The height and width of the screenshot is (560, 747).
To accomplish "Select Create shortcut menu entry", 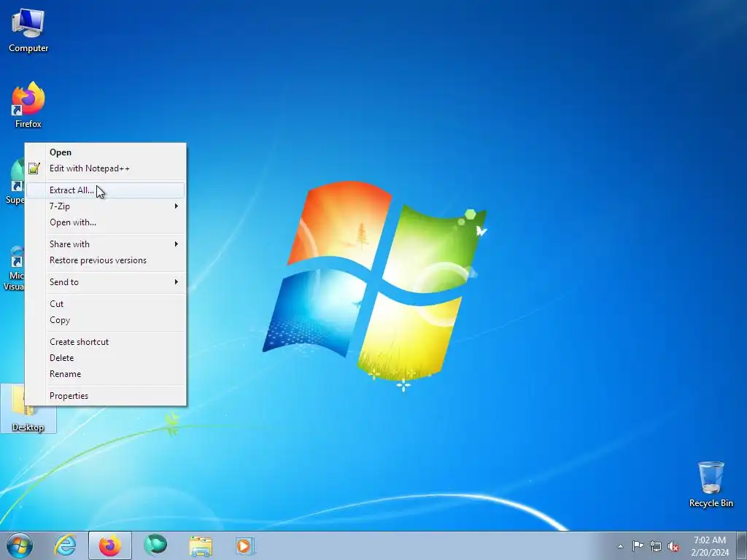I will (106, 342).
